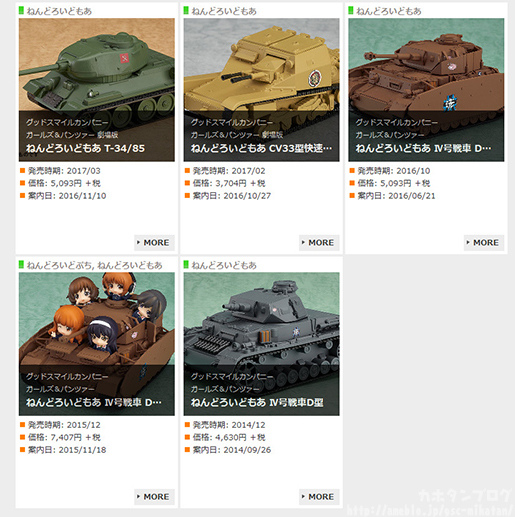The image size is (515, 517).
Task: Click the thumbnail with chibi girls on tank
Action: pos(97,344)
